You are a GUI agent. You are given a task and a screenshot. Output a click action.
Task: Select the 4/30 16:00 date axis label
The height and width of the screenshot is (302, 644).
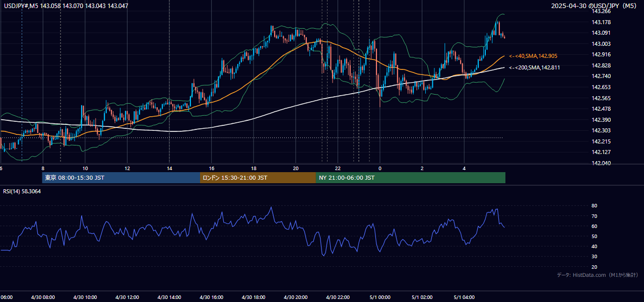tap(212, 297)
